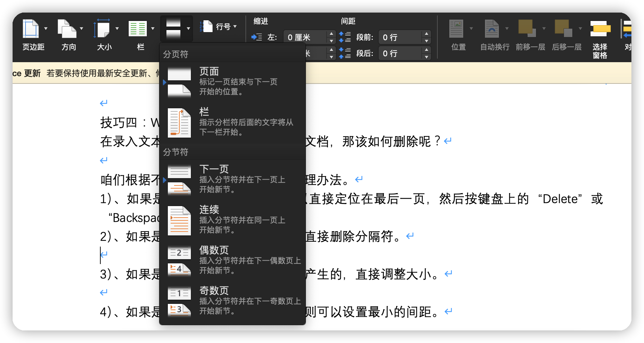Insert 连续 continuous section break
This screenshot has height=343, width=644.
(x=232, y=220)
